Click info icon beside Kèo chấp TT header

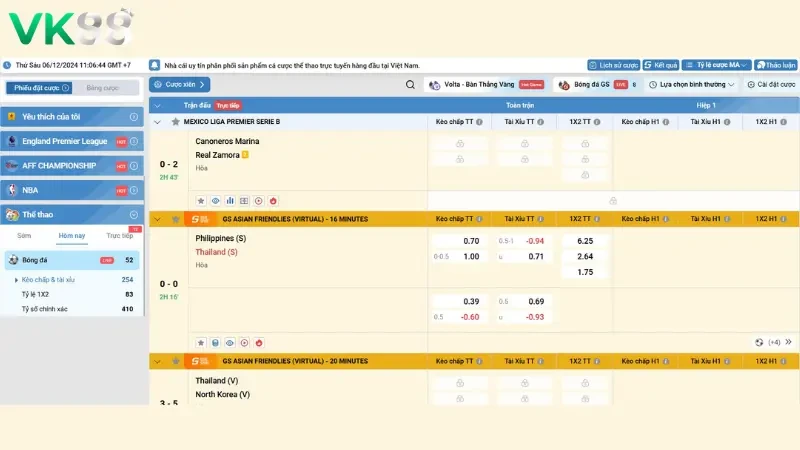(480, 122)
